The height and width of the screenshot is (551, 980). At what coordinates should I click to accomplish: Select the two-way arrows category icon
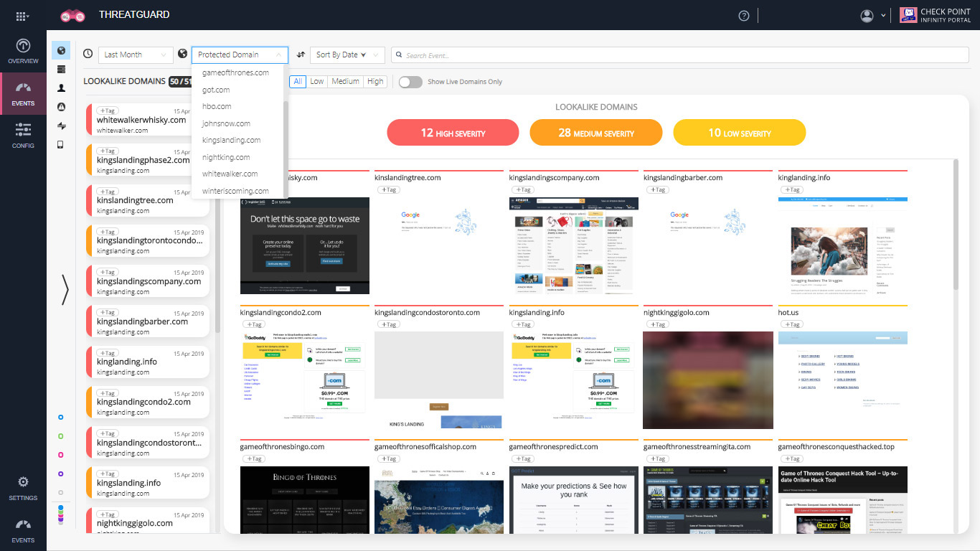pyautogui.click(x=61, y=126)
